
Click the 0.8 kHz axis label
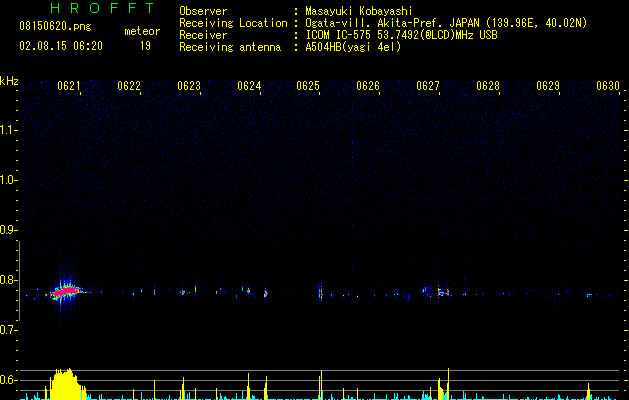pyautogui.click(x=8, y=280)
